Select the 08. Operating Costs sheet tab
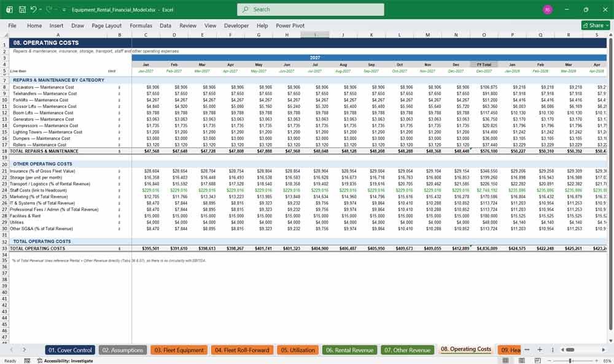The image size is (614, 364). click(x=466, y=349)
